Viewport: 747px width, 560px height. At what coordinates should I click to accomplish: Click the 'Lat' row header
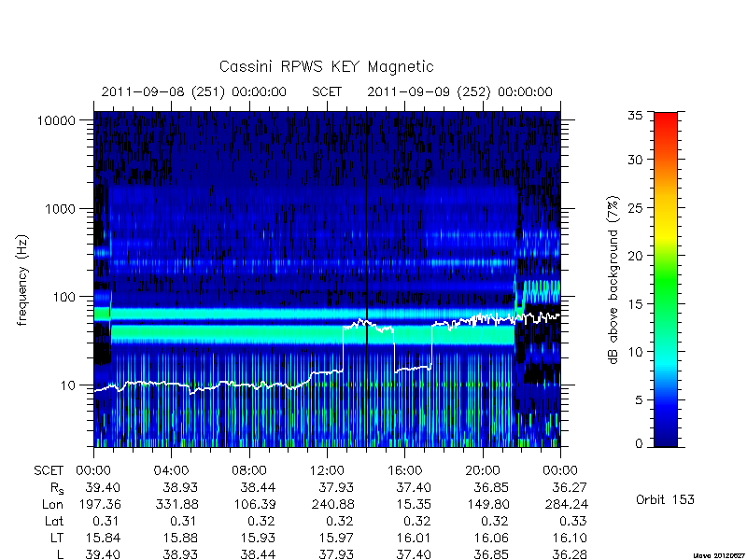tap(54, 521)
